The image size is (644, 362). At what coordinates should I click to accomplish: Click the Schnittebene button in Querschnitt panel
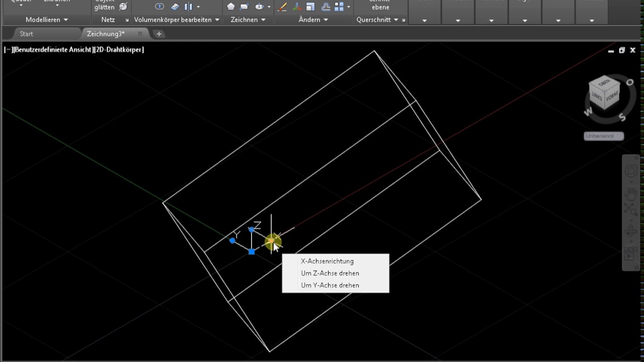coord(380,5)
